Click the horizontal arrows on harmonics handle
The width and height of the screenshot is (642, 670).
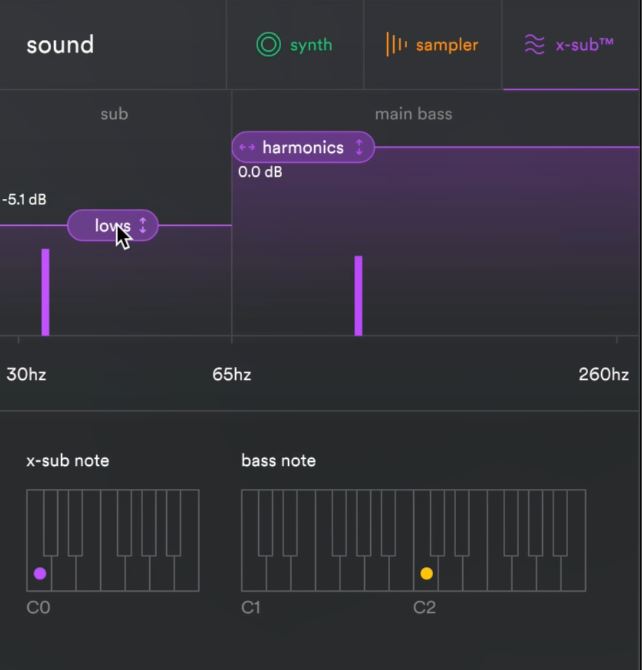pyautogui.click(x=247, y=147)
